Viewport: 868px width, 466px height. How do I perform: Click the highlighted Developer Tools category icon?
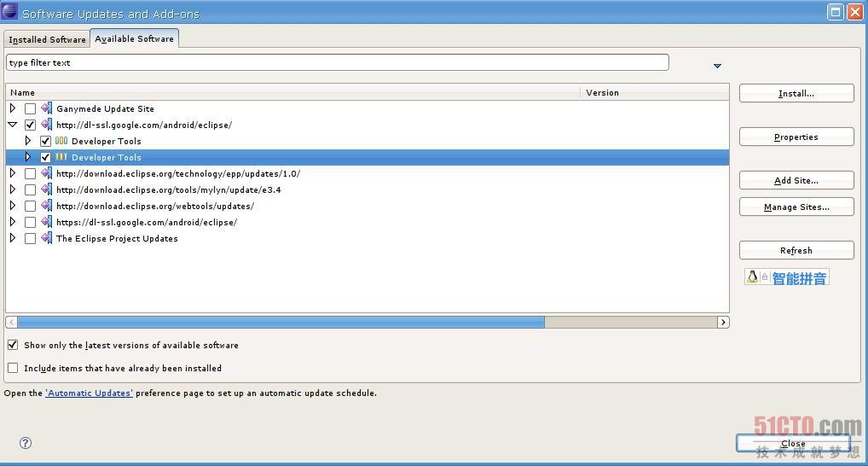[x=61, y=157]
